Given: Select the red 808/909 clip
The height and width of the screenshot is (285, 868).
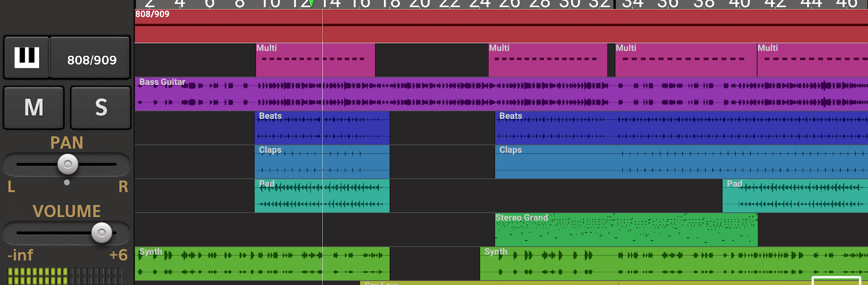Looking at the screenshot, I should click(x=501, y=26).
